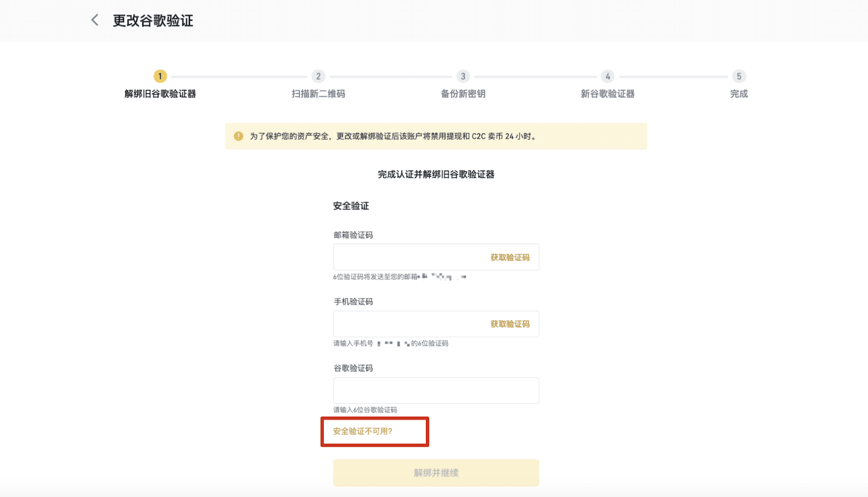This screenshot has width=868, height=497.
Task: Click the step label 新谷歌验证器
Action: pos(608,94)
